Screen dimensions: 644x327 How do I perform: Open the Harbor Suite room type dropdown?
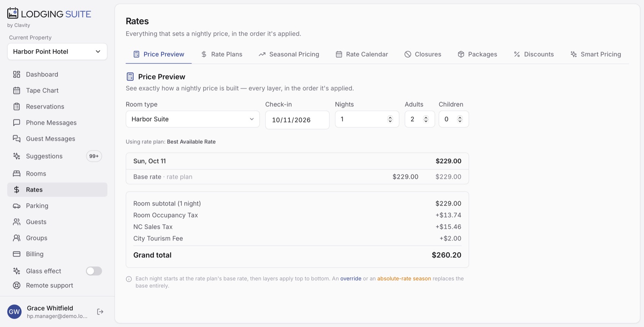pyautogui.click(x=192, y=119)
